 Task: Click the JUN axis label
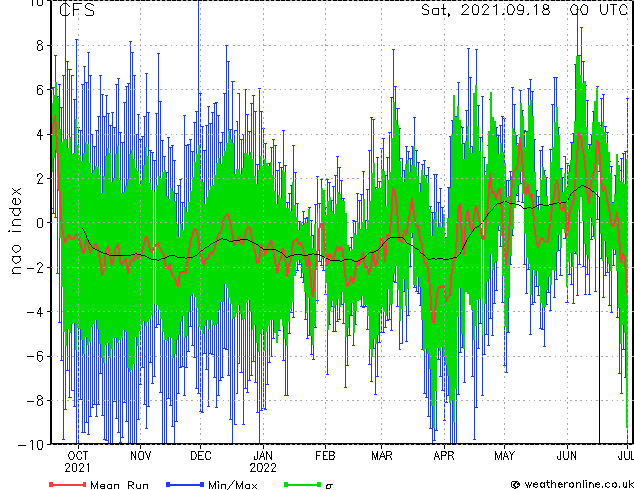pyautogui.click(x=566, y=456)
